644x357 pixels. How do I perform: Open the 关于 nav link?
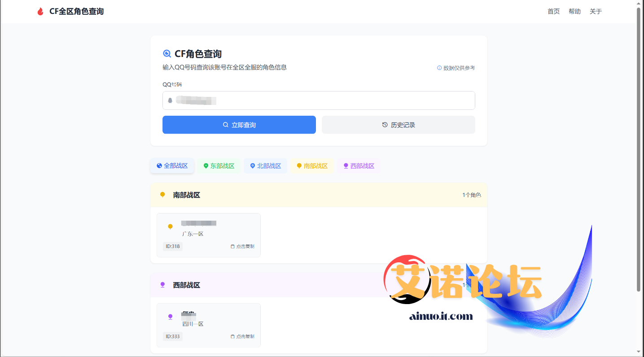(596, 12)
